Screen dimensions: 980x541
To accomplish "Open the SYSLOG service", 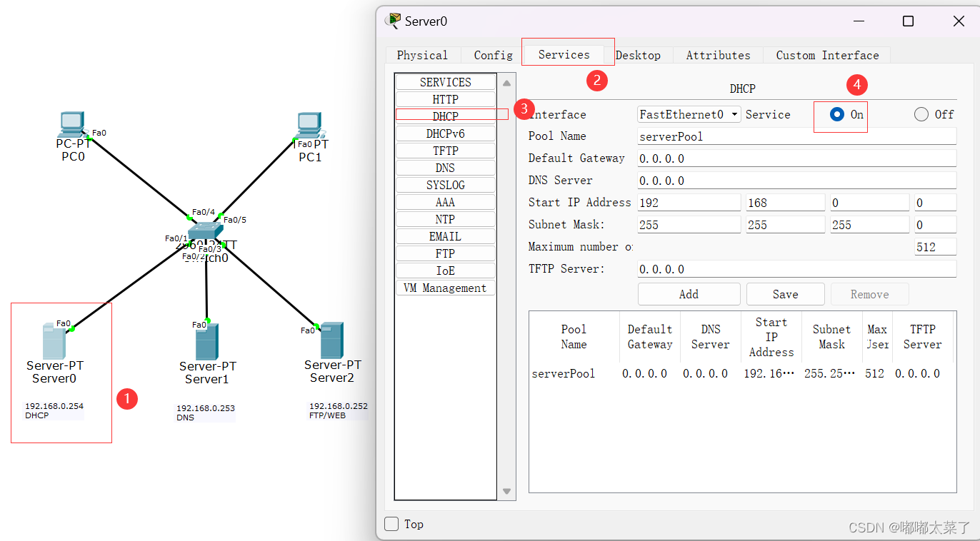I will pos(446,185).
